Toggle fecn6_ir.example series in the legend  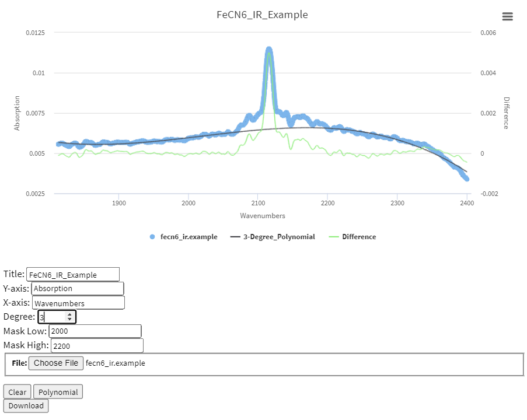click(x=189, y=237)
